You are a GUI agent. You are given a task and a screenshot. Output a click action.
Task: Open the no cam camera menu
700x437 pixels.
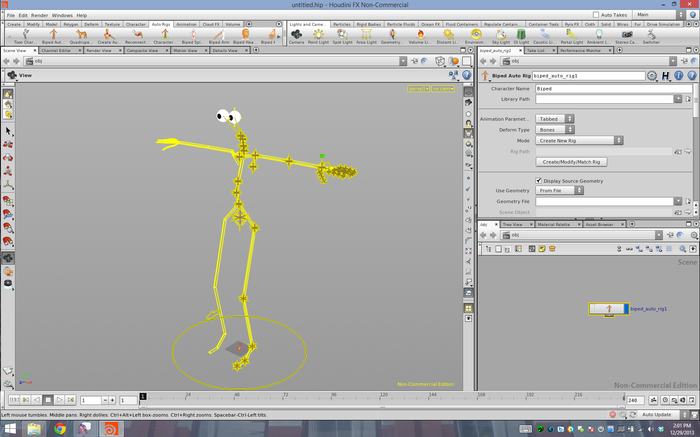tap(442, 89)
